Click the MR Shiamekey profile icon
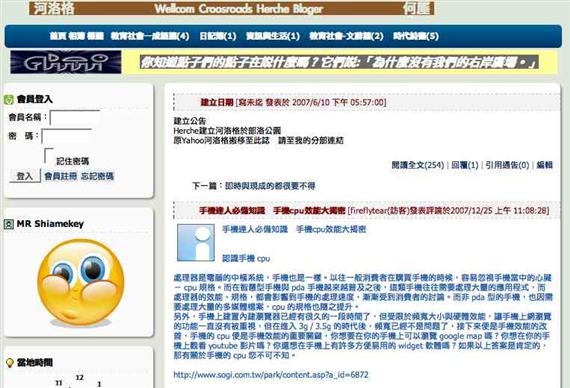The height and width of the screenshot is (388, 570). pos(9,224)
